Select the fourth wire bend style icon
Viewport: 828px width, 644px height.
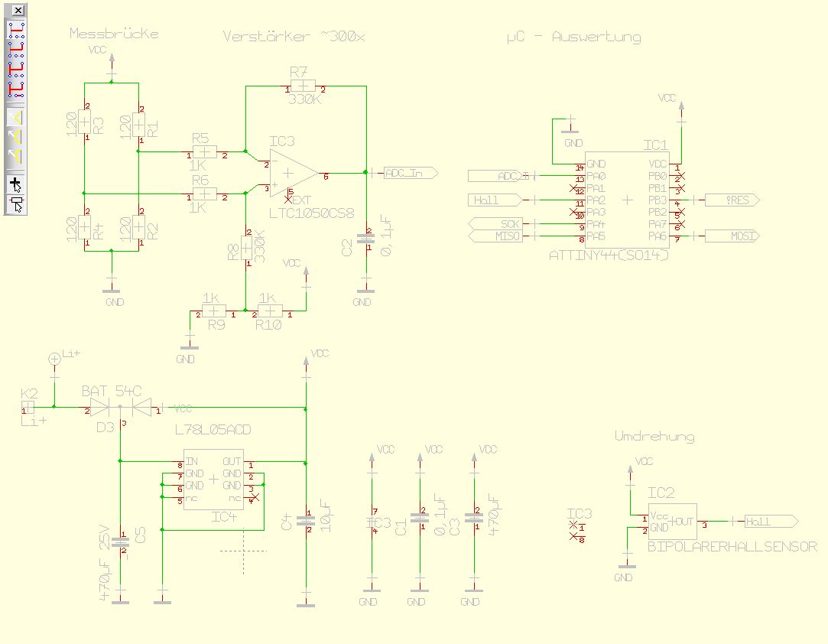pos(16,88)
